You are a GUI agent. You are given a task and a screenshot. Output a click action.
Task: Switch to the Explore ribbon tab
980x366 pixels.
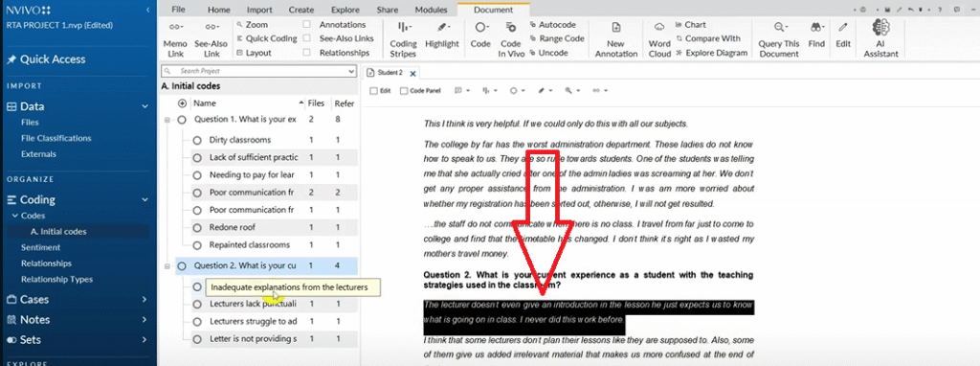coord(345,10)
